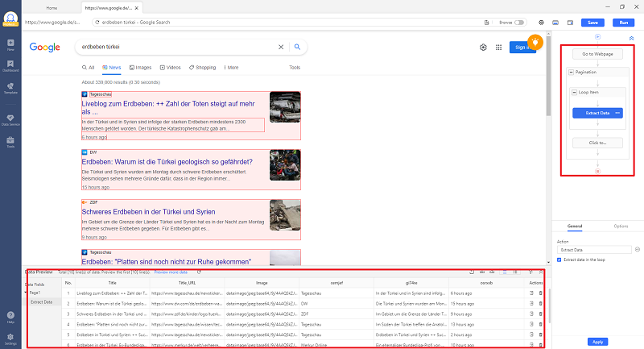Click the Action name field Extract Data
Viewport: 644px width, 349px height.
pyautogui.click(x=594, y=250)
